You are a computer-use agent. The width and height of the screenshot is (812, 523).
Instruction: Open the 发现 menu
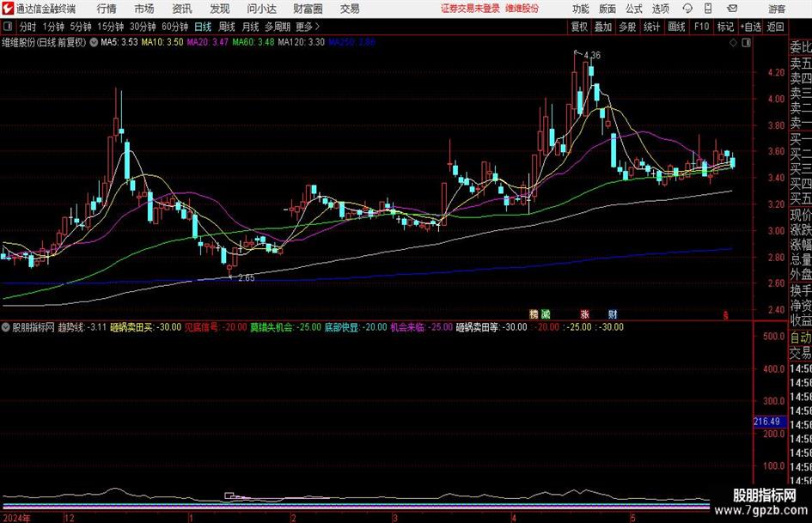(x=220, y=9)
